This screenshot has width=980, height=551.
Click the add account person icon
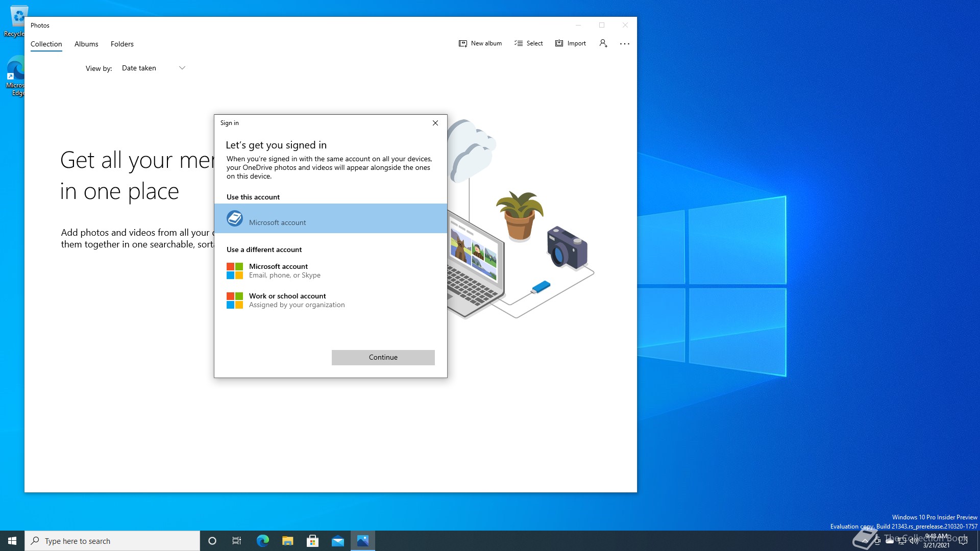pos(603,43)
